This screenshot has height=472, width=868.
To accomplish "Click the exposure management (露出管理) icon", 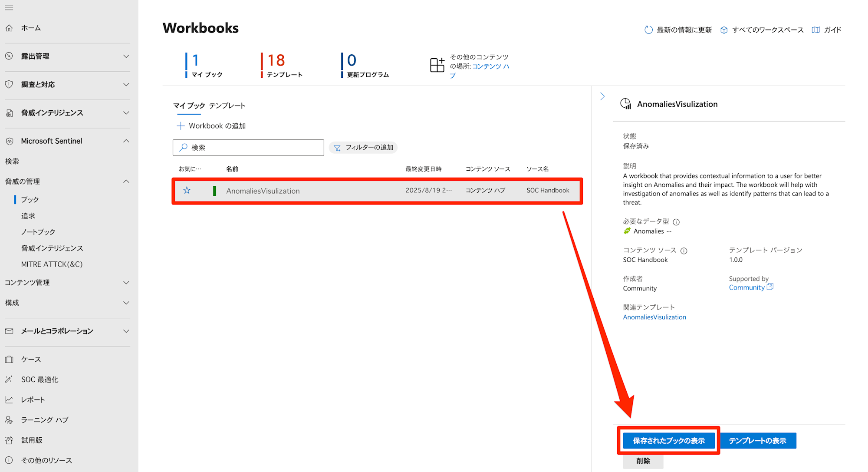I will 9,56.
